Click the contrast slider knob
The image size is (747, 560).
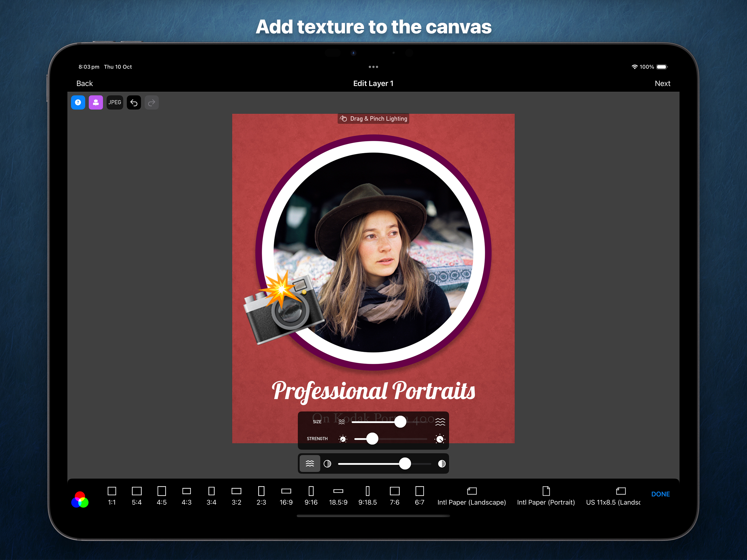coord(405,463)
